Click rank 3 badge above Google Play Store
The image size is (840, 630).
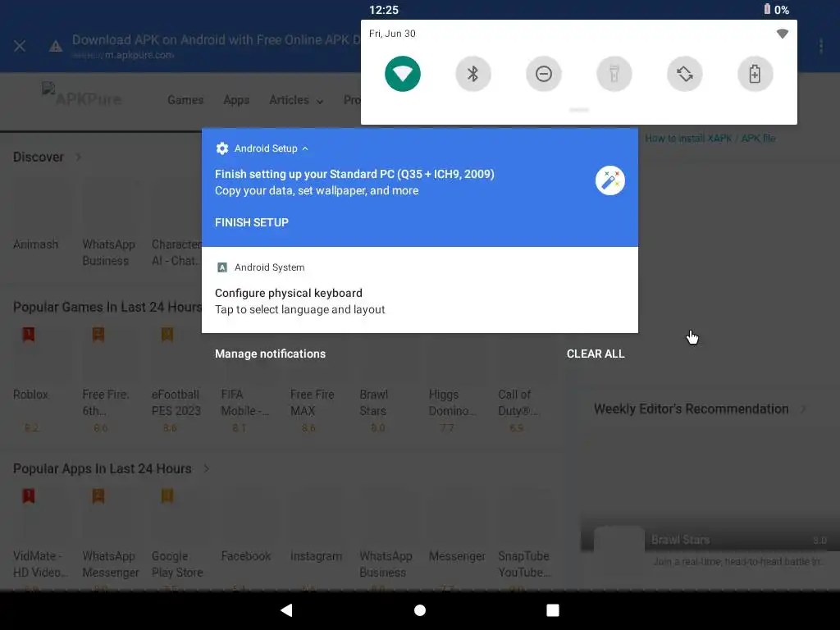167,496
